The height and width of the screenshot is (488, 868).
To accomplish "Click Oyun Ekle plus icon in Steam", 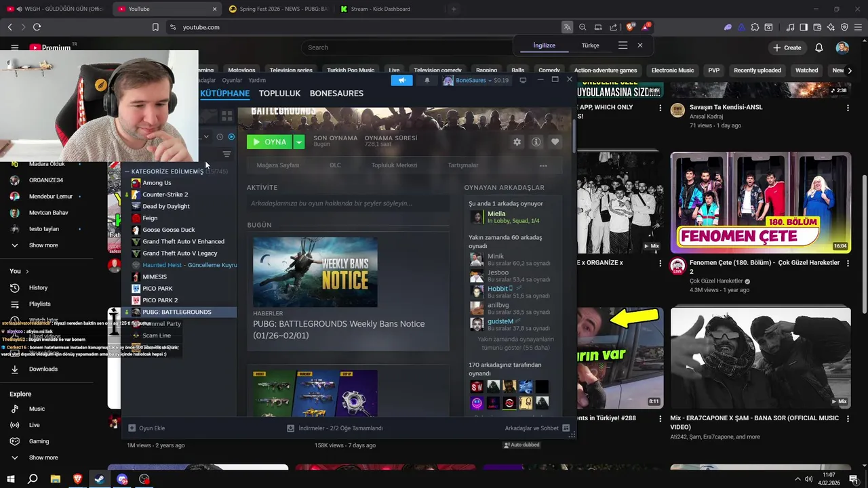I will [132, 428].
